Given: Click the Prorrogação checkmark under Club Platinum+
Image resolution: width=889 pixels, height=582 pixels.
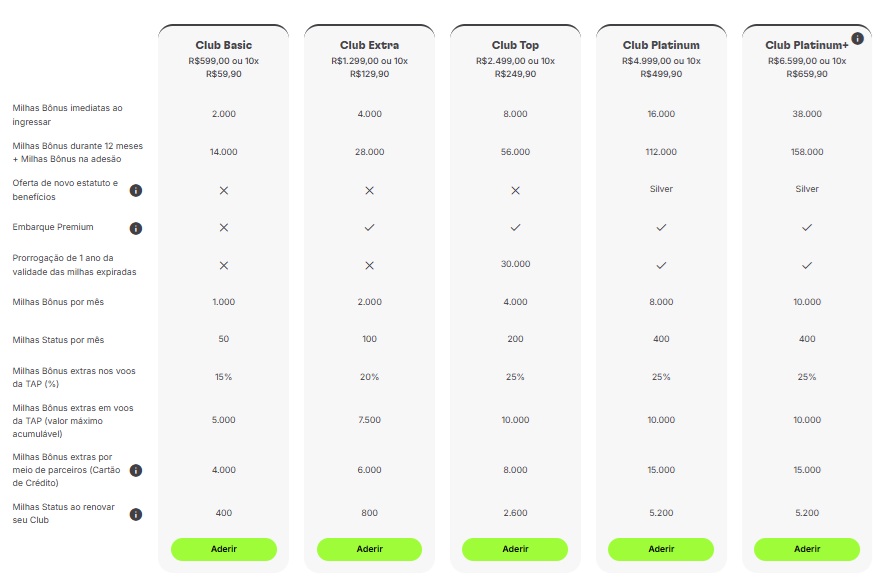Looking at the screenshot, I should pyautogui.click(x=807, y=265).
